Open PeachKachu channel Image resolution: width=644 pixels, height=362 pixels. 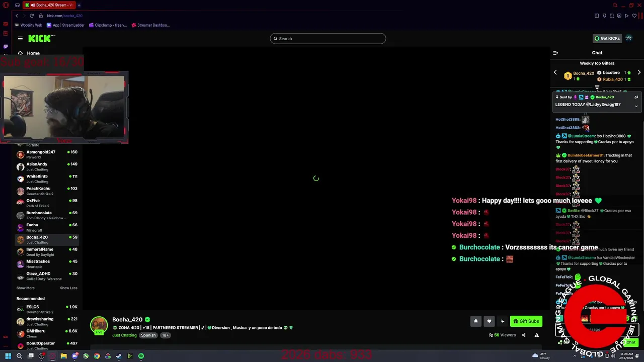(x=47, y=191)
